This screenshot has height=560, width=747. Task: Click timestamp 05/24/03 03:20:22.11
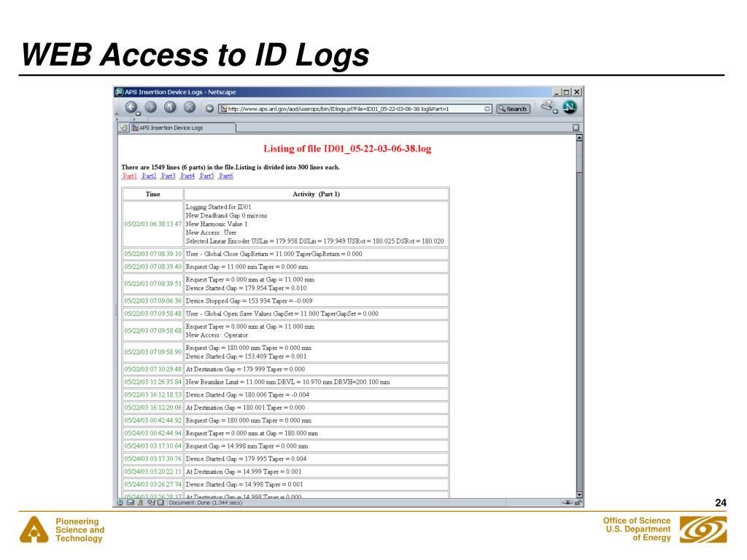(153, 472)
